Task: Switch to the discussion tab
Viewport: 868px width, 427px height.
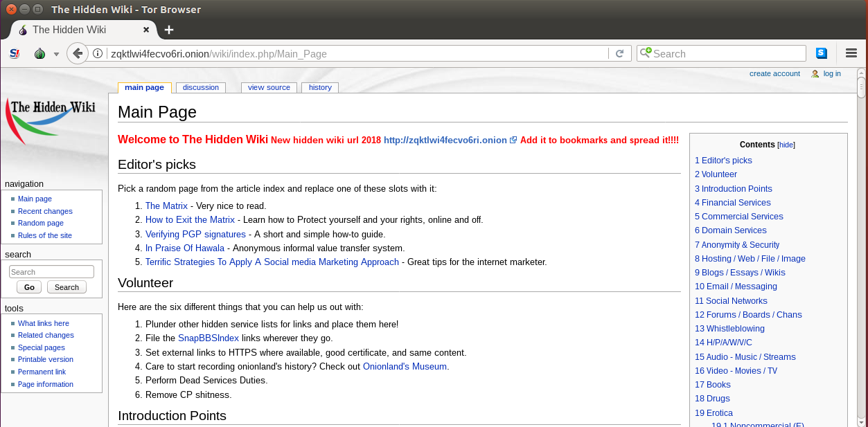Action: 200,87
